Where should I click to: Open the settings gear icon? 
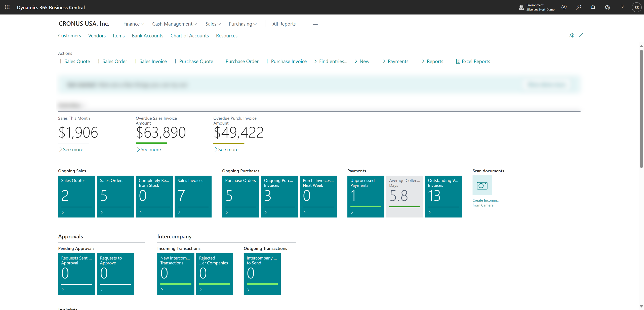pyautogui.click(x=608, y=7)
